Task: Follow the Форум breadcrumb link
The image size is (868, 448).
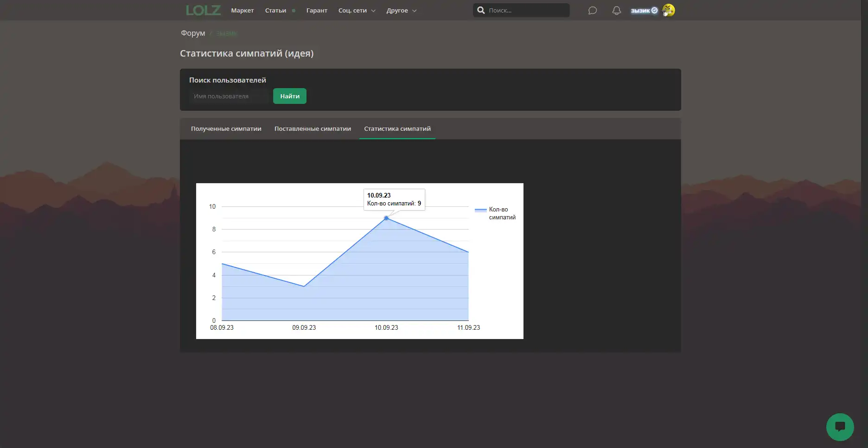Action: point(193,33)
